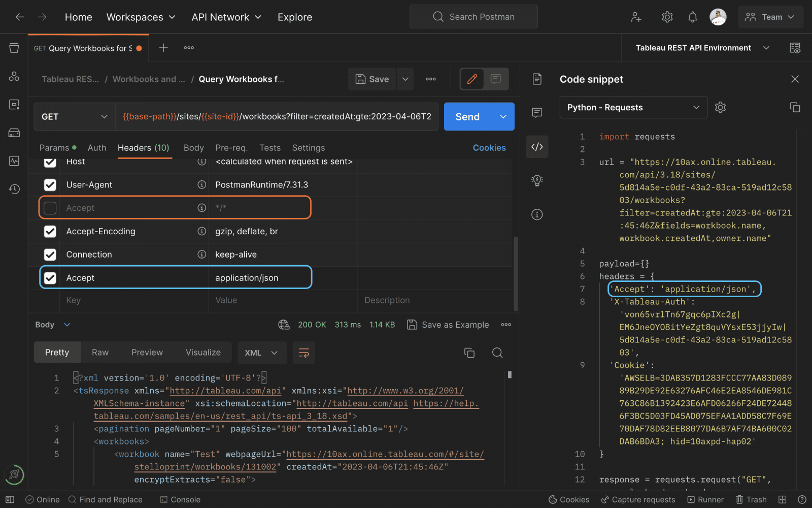Open the request Info icon
Image resolution: width=812 pixels, height=508 pixels.
pyautogui.click(x=537, y=214)
